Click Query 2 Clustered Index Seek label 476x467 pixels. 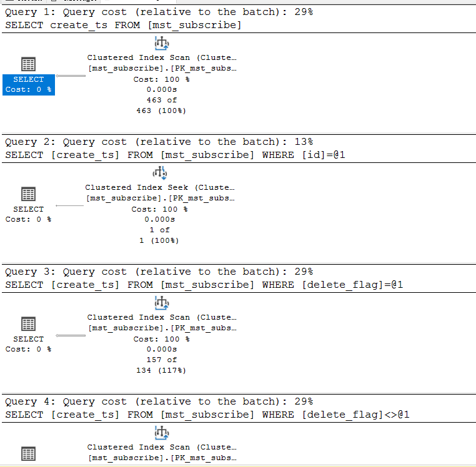coord(160,187)
